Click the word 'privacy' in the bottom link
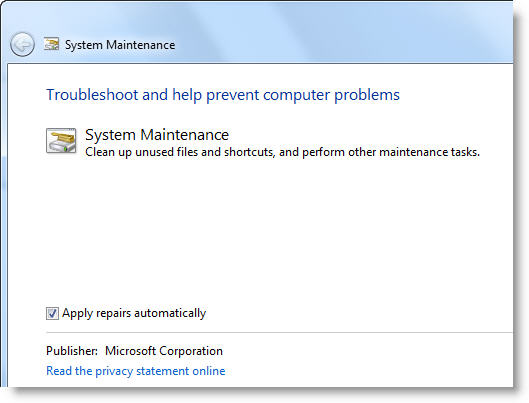 114,371
